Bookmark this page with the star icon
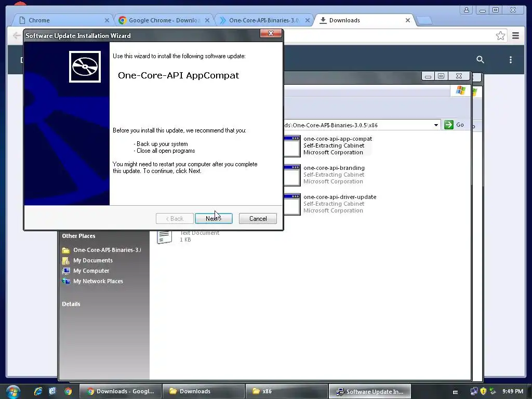Image resolution: width=532 pixels, height=399 pixels. (500, 36)
